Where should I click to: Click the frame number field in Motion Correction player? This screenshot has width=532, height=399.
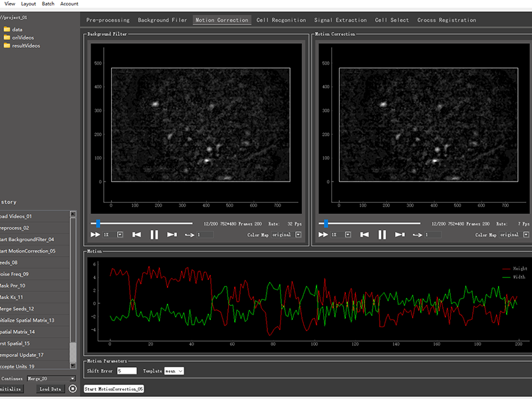pyautogui.click(x=433, y=235)
